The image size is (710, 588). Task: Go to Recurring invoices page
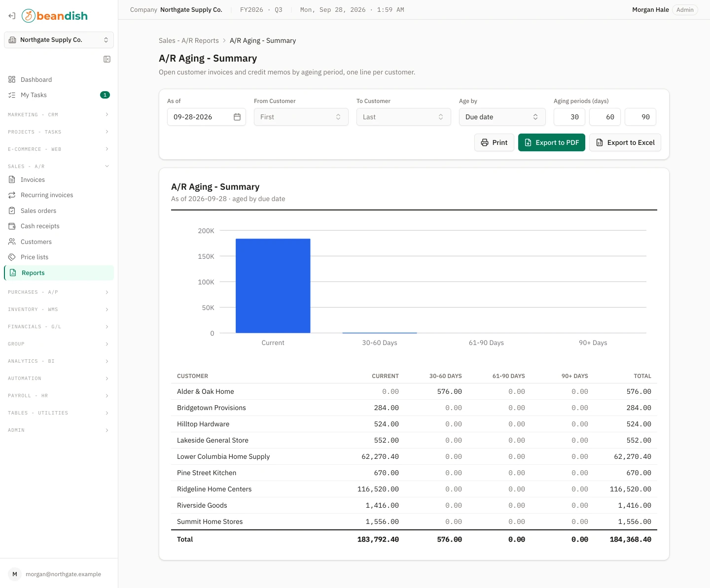[59, 195]
